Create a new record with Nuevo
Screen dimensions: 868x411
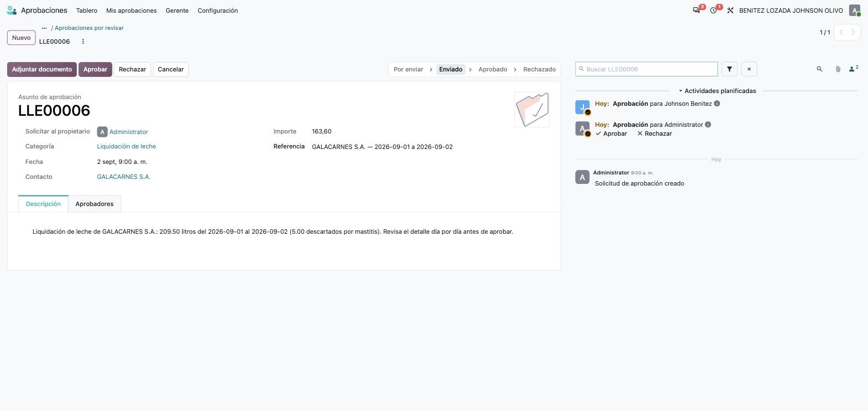[x=21, y=38]
